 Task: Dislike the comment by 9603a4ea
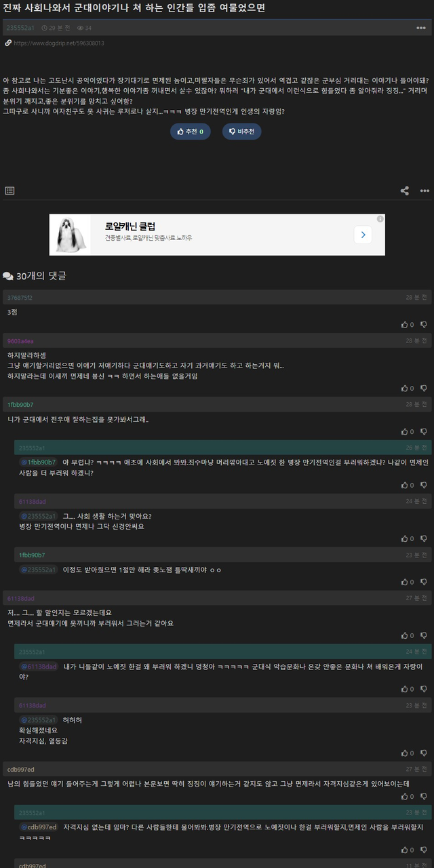[x=424, y=389]
